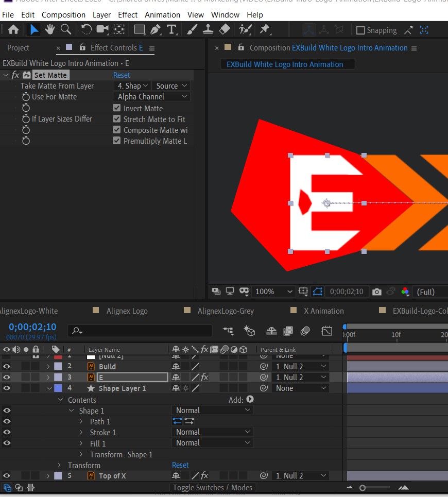Open show channel color management icon
Screen dimensions: 448x497
coord(405,292)
